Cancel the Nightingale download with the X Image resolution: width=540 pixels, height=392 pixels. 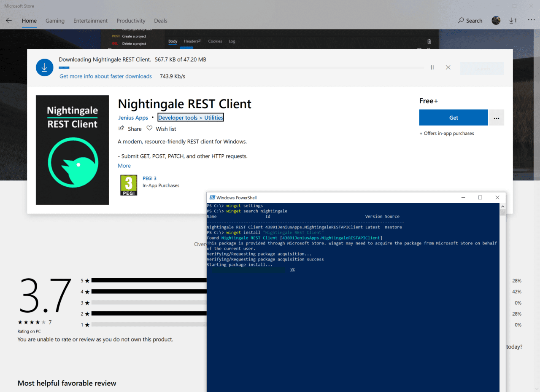(448, 67)
